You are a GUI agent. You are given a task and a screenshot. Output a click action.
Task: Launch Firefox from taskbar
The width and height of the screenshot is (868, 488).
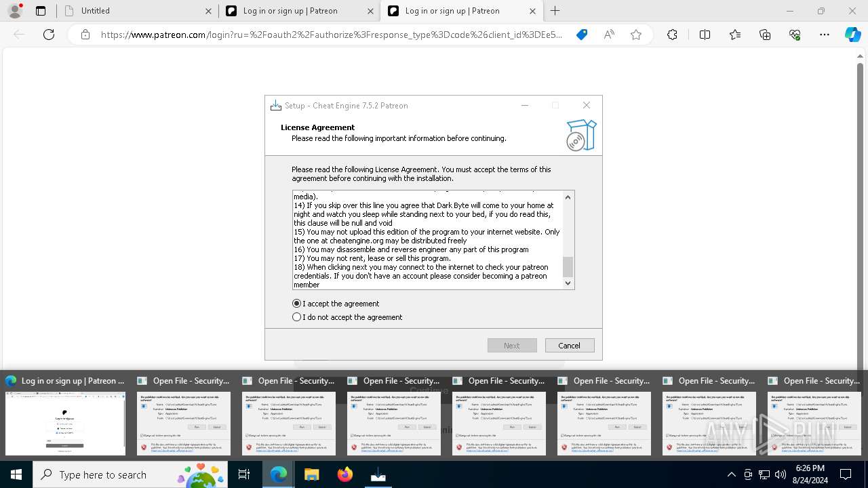tap(345, 474)
